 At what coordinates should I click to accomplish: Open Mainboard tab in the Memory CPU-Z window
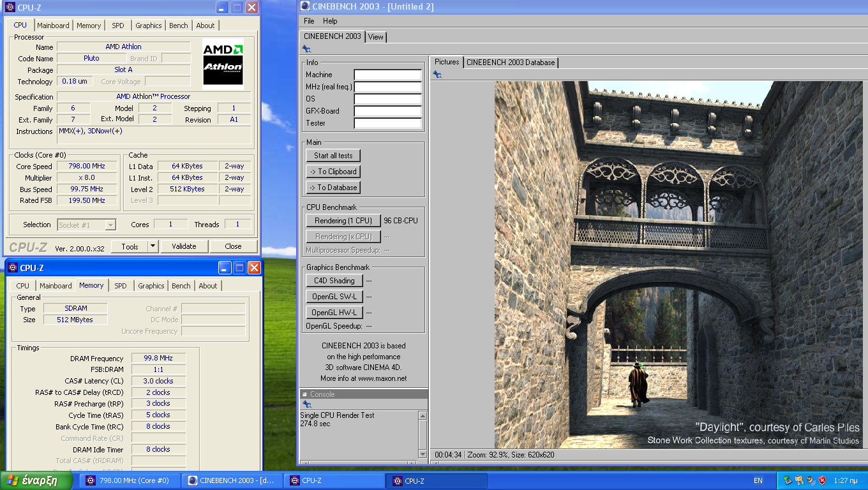pos(56,286)
